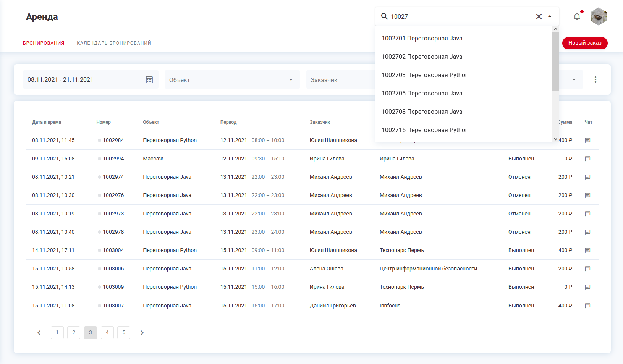Click the Объект column header
This screenshot has width=623, height=364.
(151, 122)
